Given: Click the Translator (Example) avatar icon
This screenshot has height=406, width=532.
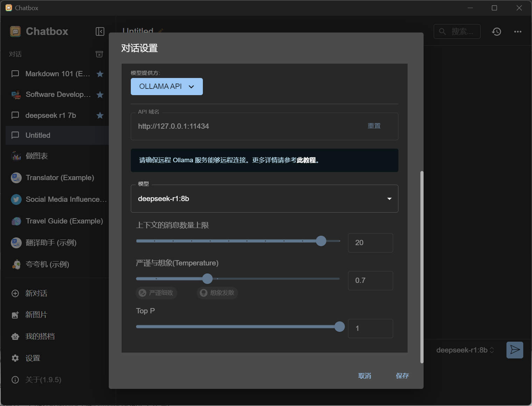Looking at the screenshot, I should click(x=16, y=178).
